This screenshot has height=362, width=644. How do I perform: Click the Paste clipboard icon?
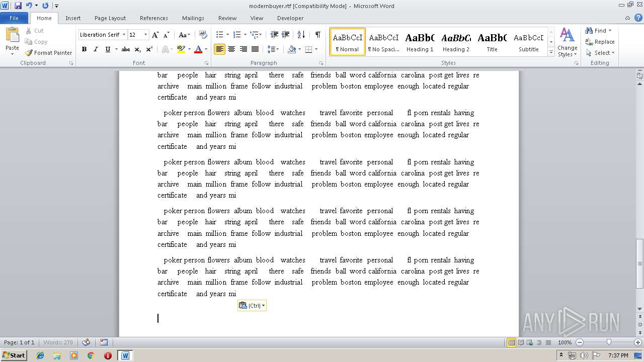(12, 35)
